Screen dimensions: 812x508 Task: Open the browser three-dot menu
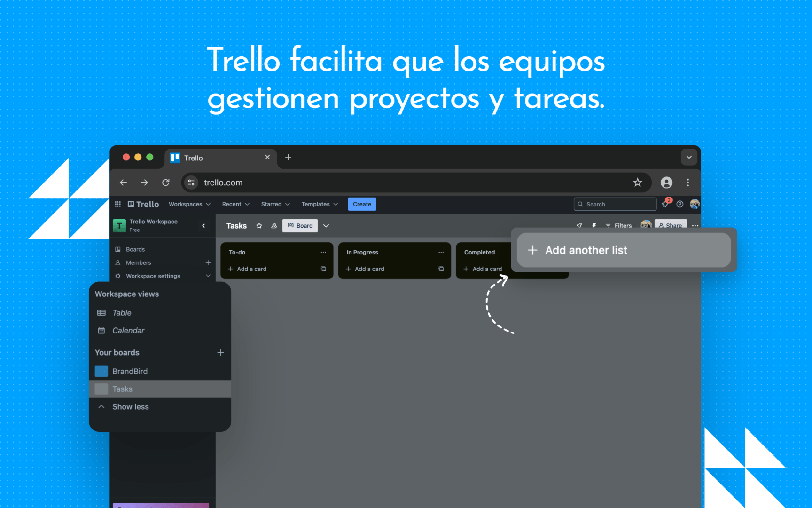coord(688,183)
